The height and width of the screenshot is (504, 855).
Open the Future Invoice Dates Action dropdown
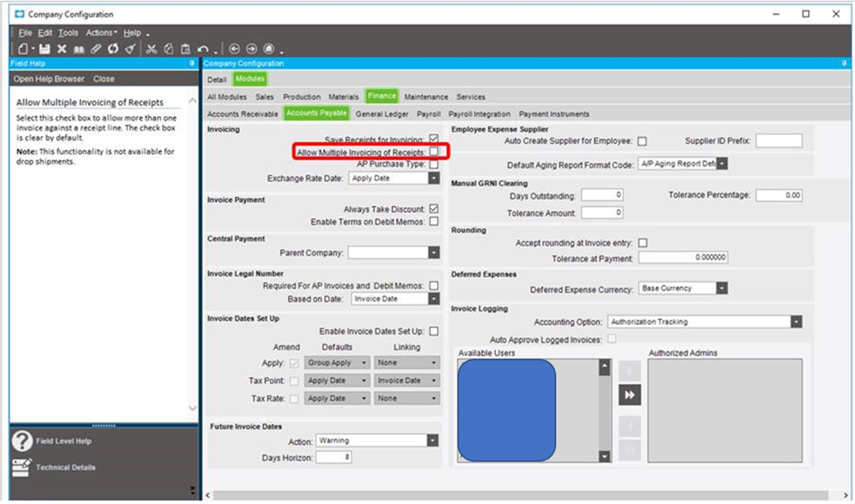click(432, 441)
